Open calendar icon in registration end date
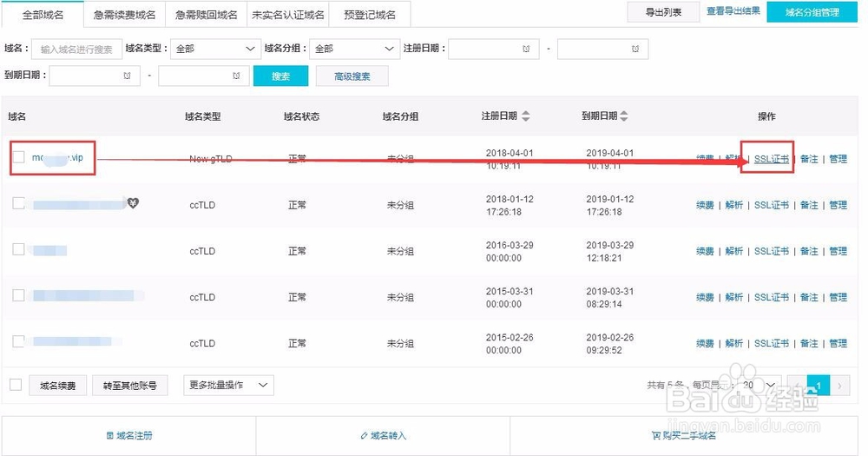This screenshot has height=456, width=868. tap(635, 49)
